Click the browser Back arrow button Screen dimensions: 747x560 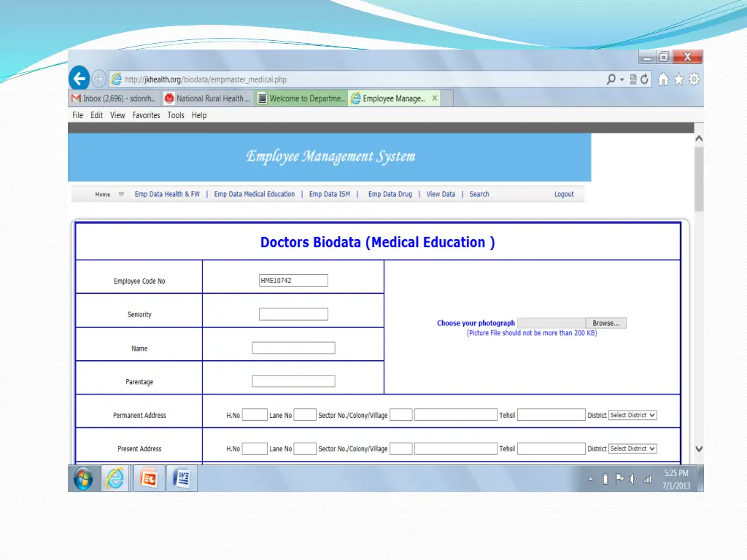[79, 79]
